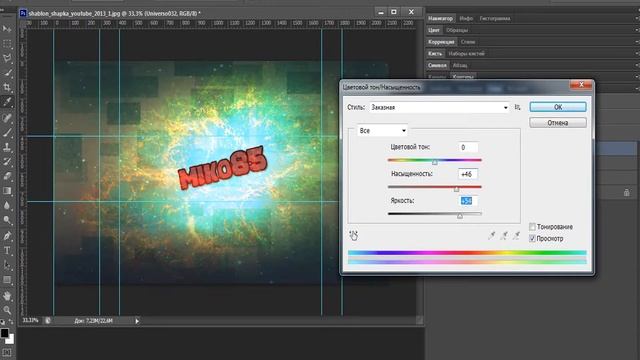Toggle Quick Mask mode icon
Image resolution: width=640 pixels, height=360 pixels.
tap(7, 353)
